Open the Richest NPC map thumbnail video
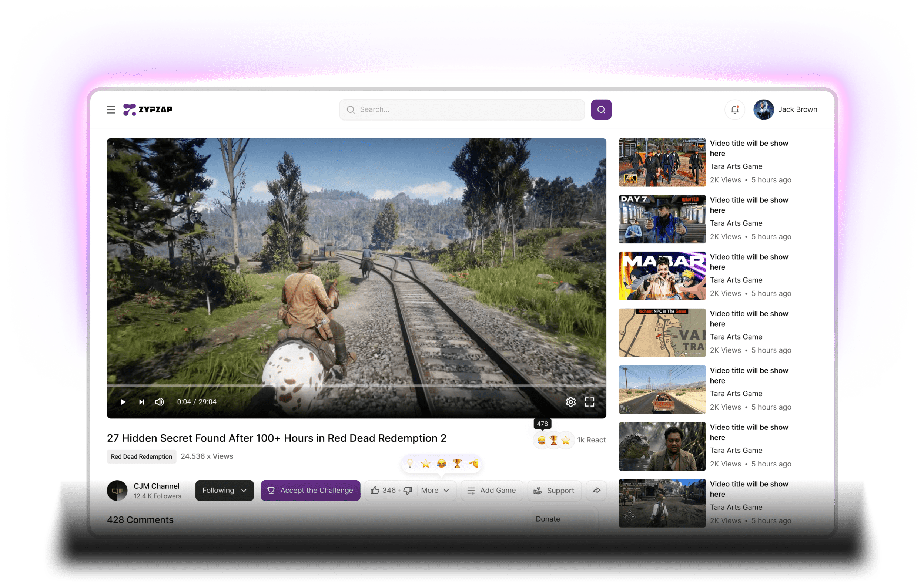Image resolution: width=924 pixels, height=583 pixels. 662,333
